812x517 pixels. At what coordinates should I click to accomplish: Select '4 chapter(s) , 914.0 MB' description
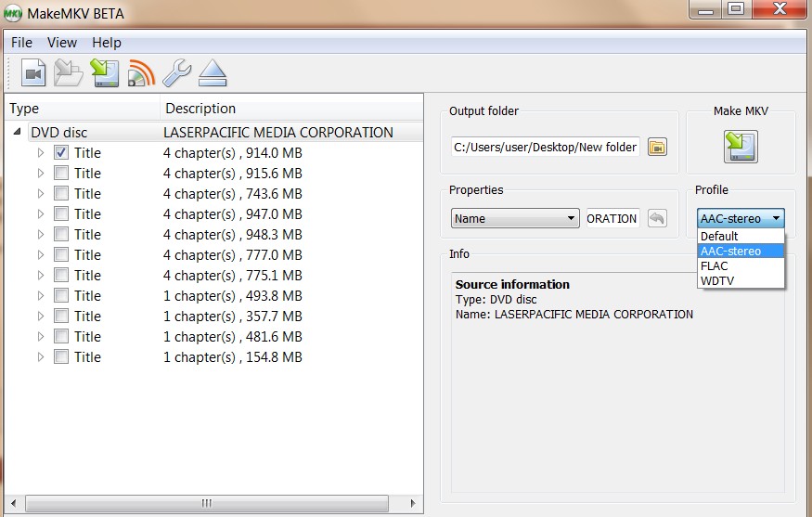point(233,153)
